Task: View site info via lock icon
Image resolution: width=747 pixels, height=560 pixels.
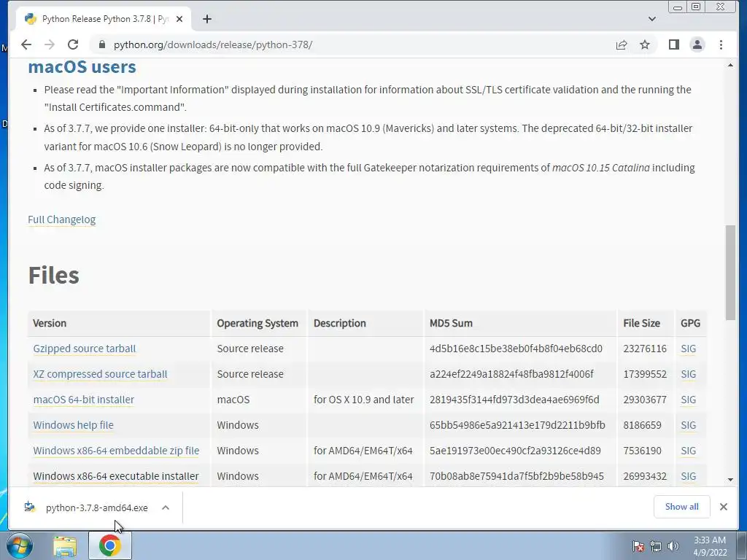Action: click(101, 44)
